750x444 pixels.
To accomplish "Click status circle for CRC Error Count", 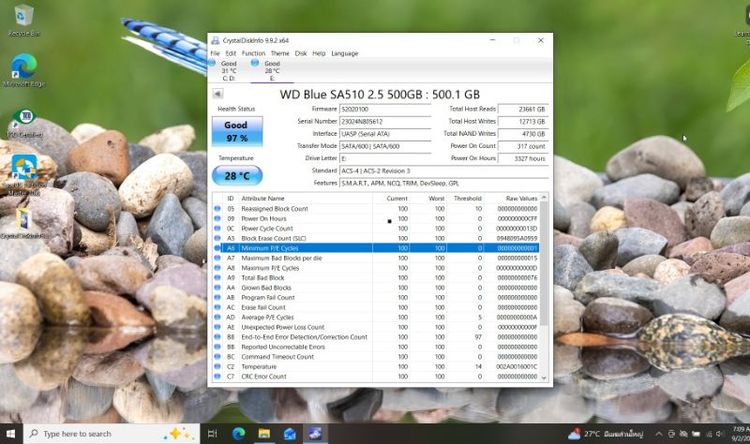I will pyautogui.click(x=217, y=377).
